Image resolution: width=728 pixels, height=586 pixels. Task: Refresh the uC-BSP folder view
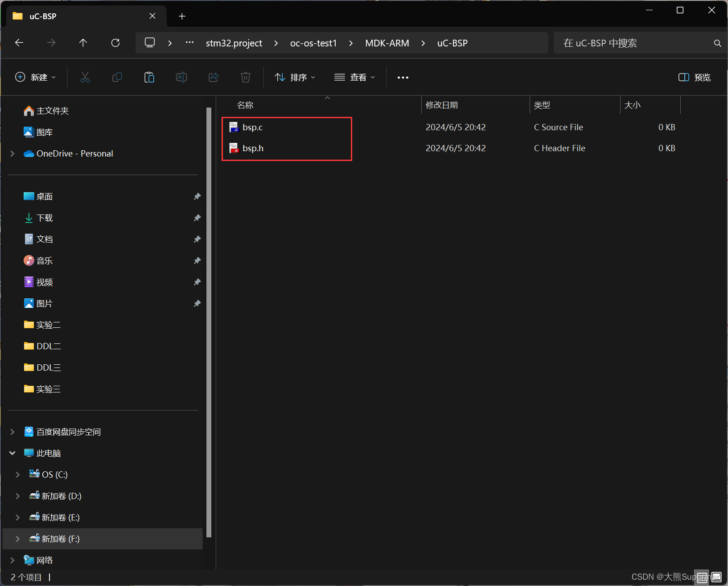pyautogui.click(x=115, y=43)
